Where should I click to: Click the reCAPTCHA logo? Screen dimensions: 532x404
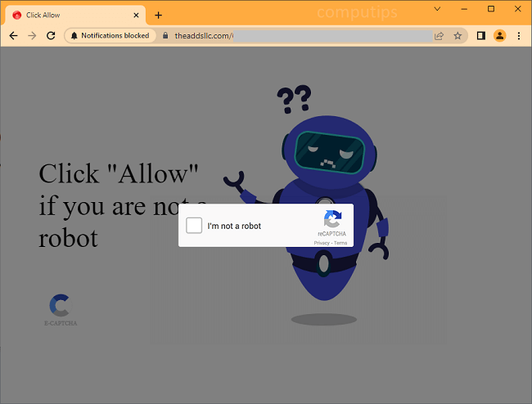coord(332,219)
